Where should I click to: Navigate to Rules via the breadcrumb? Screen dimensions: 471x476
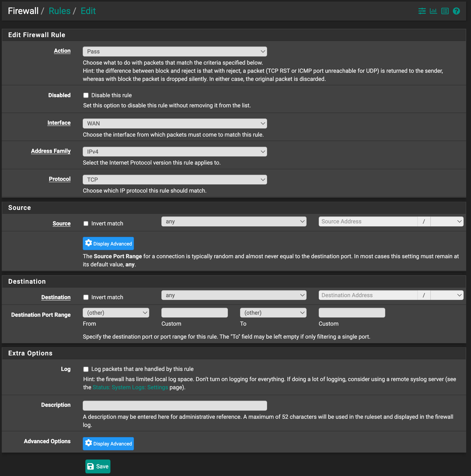pos(59,11)
